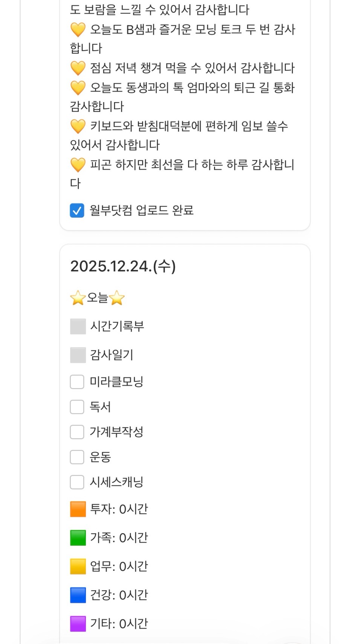Uncheck the 월부닷컴 업로드 완료 checkbox
352x644 pixels.
point(77,211)
